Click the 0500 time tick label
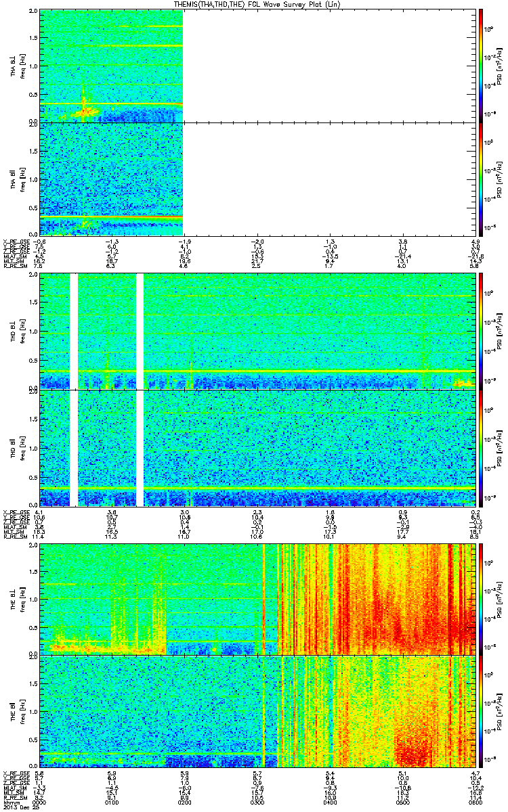Viewport: 508px width, 812px height. 403,802
